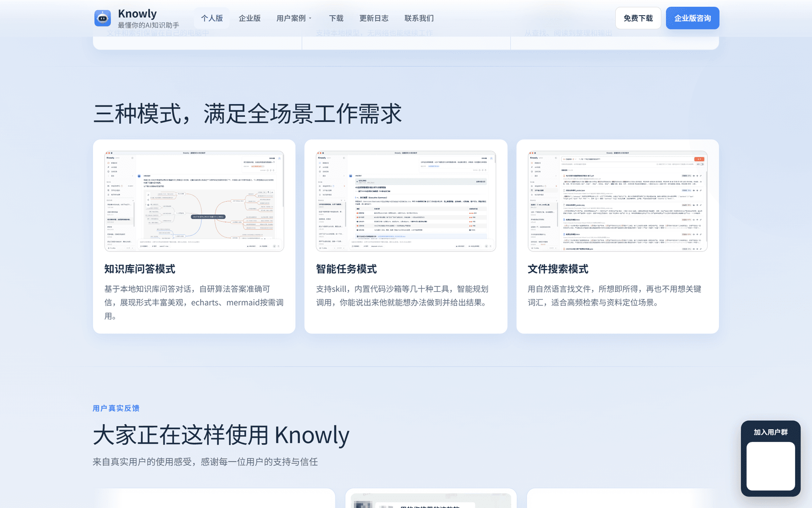The image size is (812, 508).
Task: Click the 知识库问答模式 card title
Action: 140,269
